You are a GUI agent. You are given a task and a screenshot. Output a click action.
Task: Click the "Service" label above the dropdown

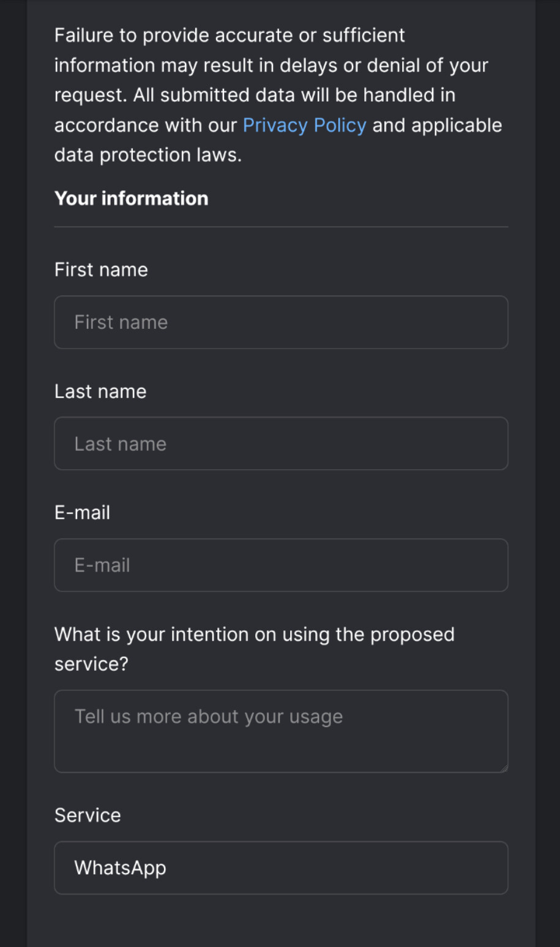88,815
